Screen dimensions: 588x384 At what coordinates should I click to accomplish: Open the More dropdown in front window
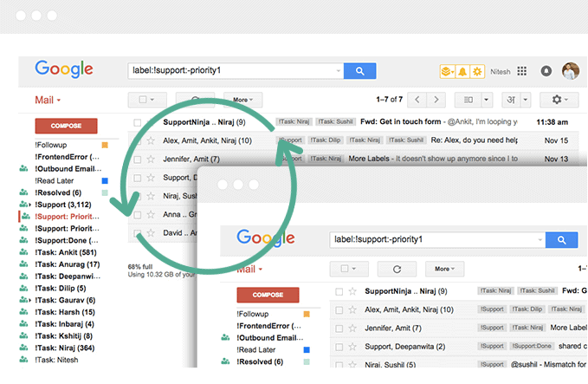(x=445, y=269)
